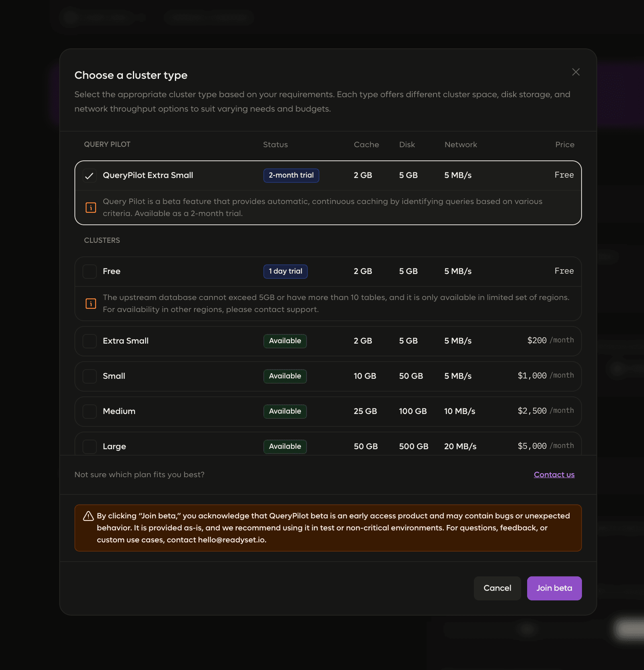This screenshot has width=644, height=670.
Task: Click the Available badge for Extra Small
Action: click(x=285, y=341)
